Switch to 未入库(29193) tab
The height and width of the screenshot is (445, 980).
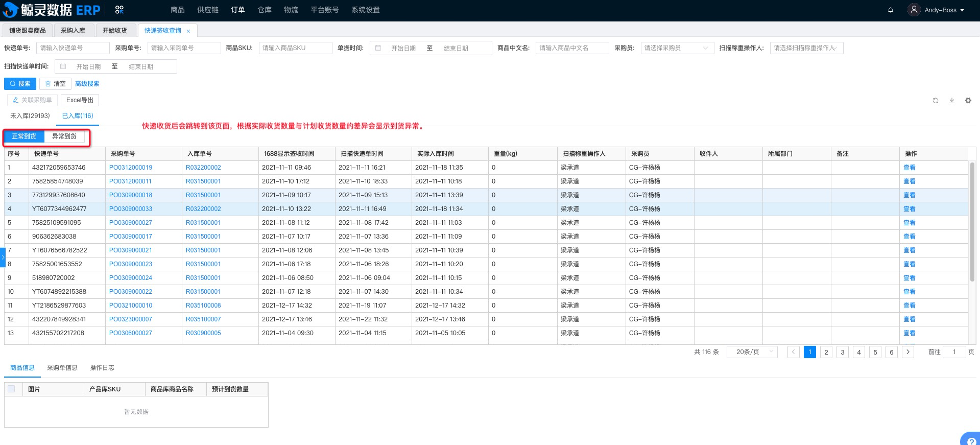30,116
